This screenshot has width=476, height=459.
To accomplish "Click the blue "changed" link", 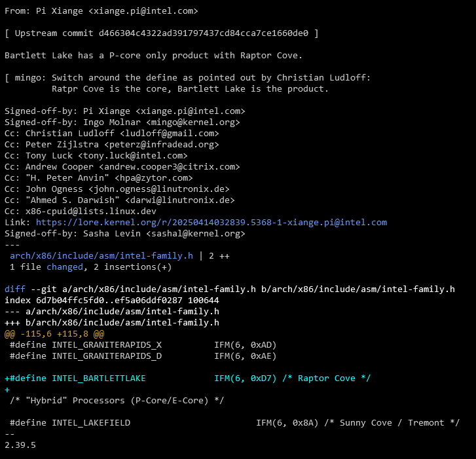I will click(x=65, y=267).
